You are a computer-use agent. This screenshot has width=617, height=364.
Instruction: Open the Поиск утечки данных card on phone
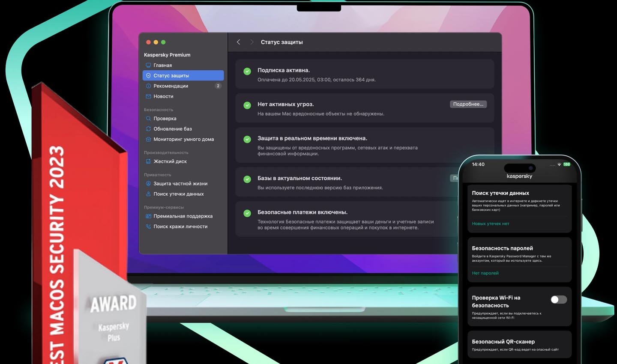tap(519, 209)
